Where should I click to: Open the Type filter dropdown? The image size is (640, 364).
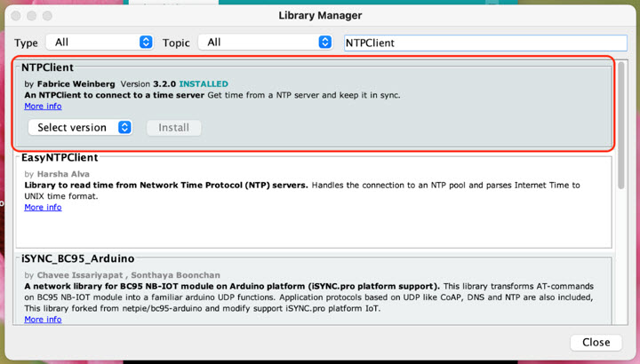(x=100, y=43)
